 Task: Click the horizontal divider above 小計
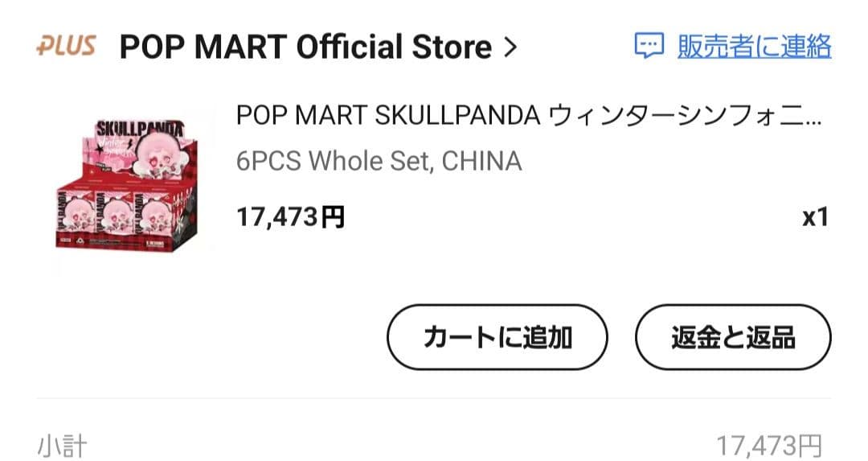(434, 397)
